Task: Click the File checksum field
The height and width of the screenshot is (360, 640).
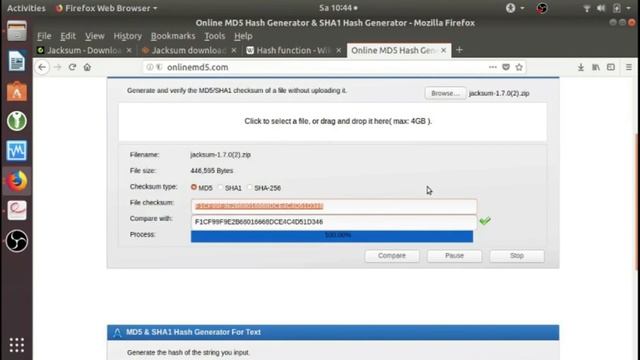Action: point(333,206)
